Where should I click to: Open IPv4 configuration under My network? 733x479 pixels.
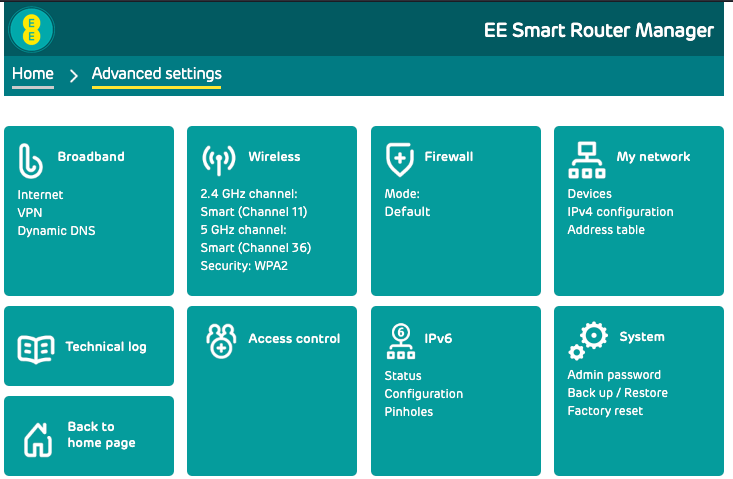(620, 212)
